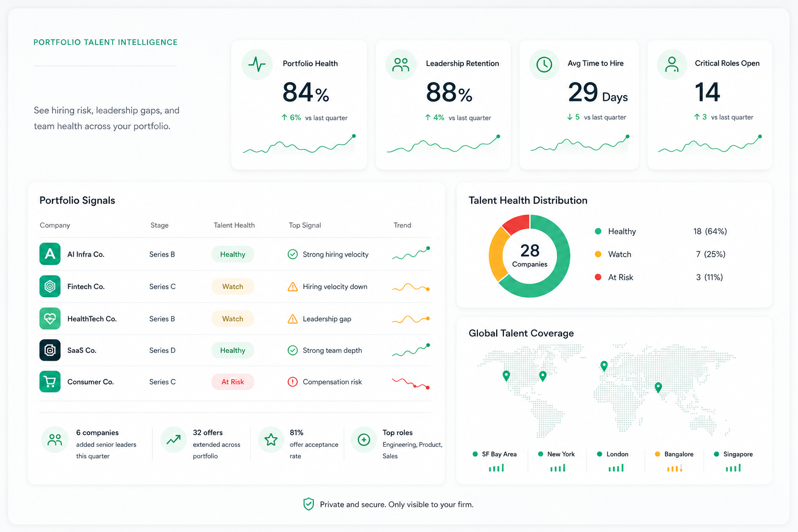
Task: Open the SaaS Co. dark logo icon
Action: coord(50,350)
